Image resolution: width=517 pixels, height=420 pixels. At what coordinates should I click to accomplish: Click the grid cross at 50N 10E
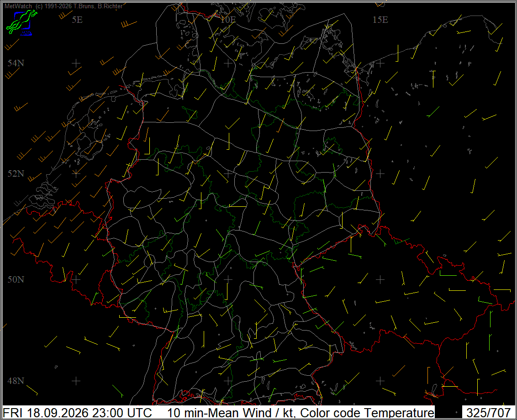228,279
